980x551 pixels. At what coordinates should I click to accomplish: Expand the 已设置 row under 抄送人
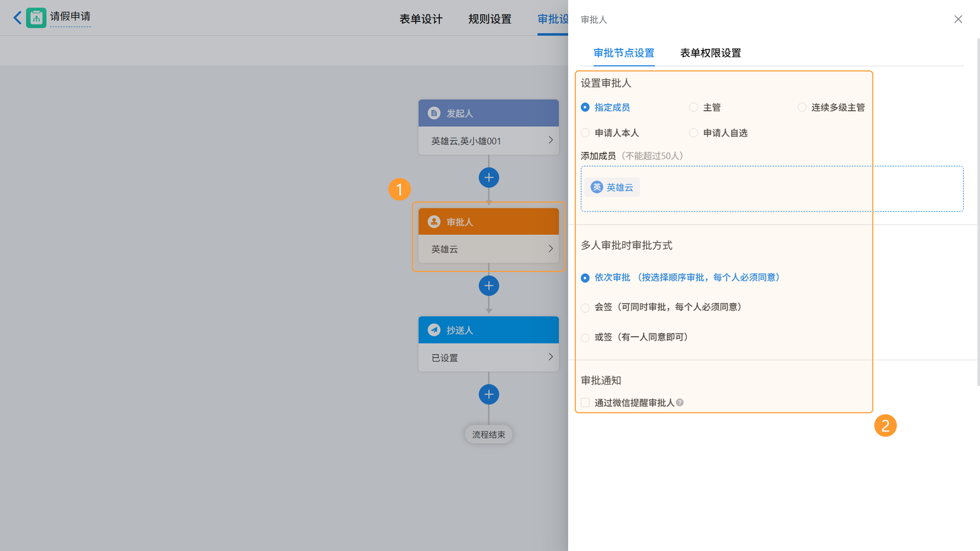coord(550,357)
